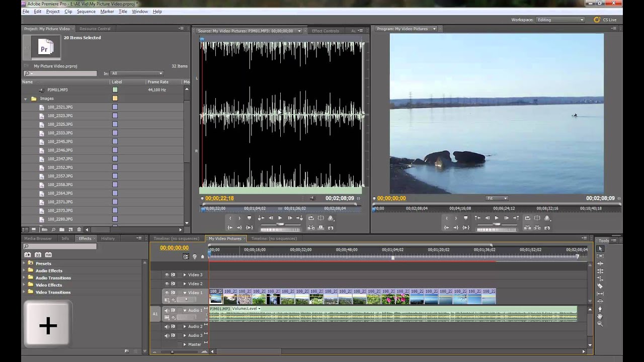Image resolution: width=644 pixels, height=362 pixels.
Task: Select the Hand tool in Tools panel
Action: [x=600, y=316]
